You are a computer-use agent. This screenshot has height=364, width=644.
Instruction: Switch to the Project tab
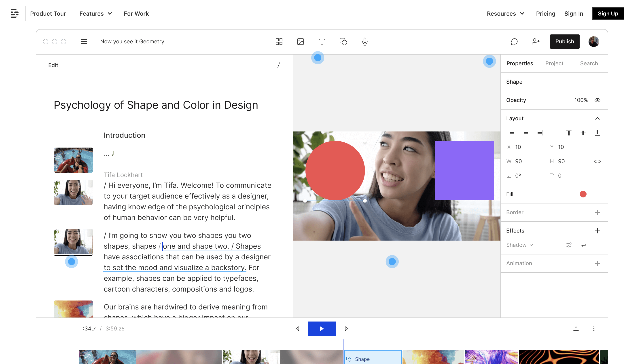554,63
